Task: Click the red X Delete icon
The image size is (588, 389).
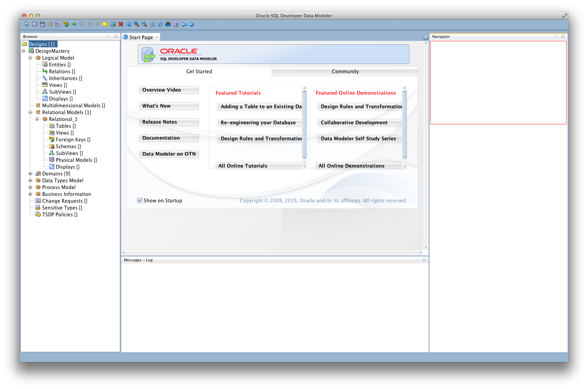Action: point(121,24)
